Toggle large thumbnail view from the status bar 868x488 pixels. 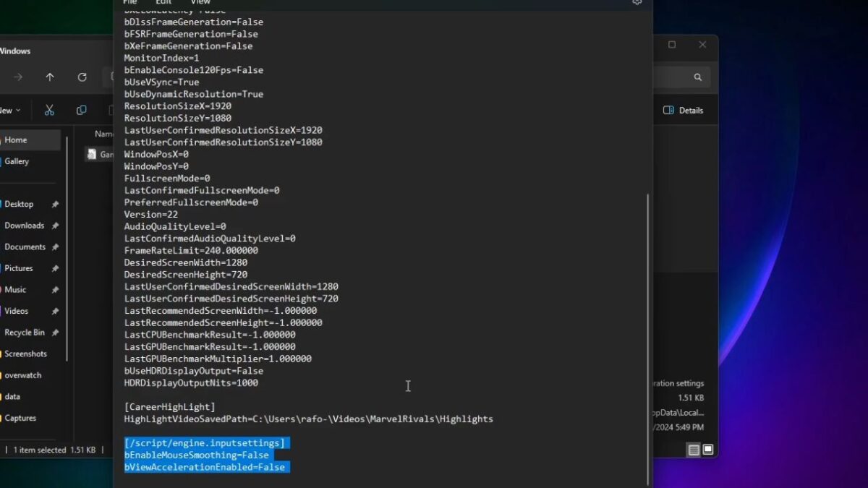[707, 449]
